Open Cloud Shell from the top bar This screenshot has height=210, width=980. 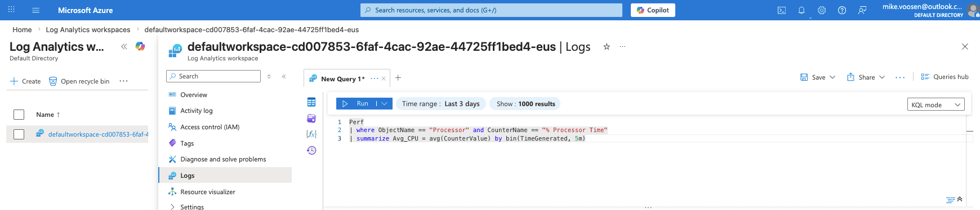(x=782, y=10)
